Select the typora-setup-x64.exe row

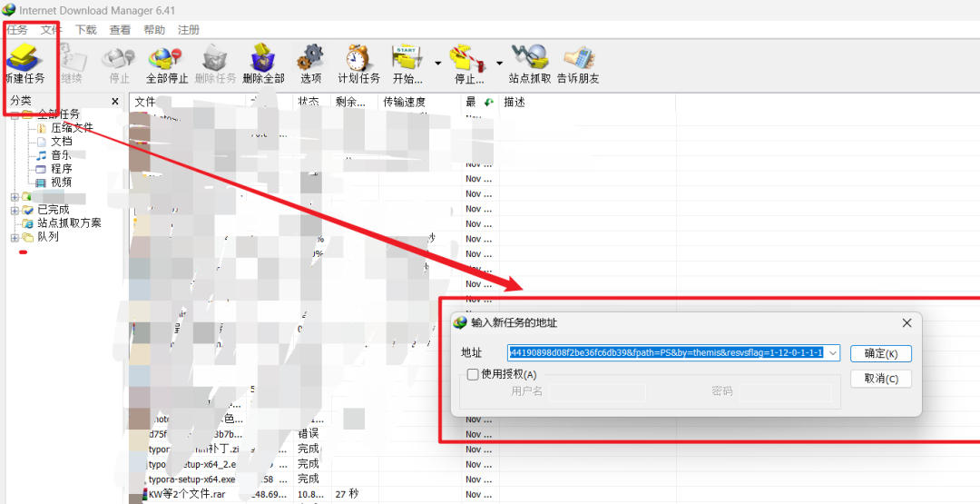point(191,479)
